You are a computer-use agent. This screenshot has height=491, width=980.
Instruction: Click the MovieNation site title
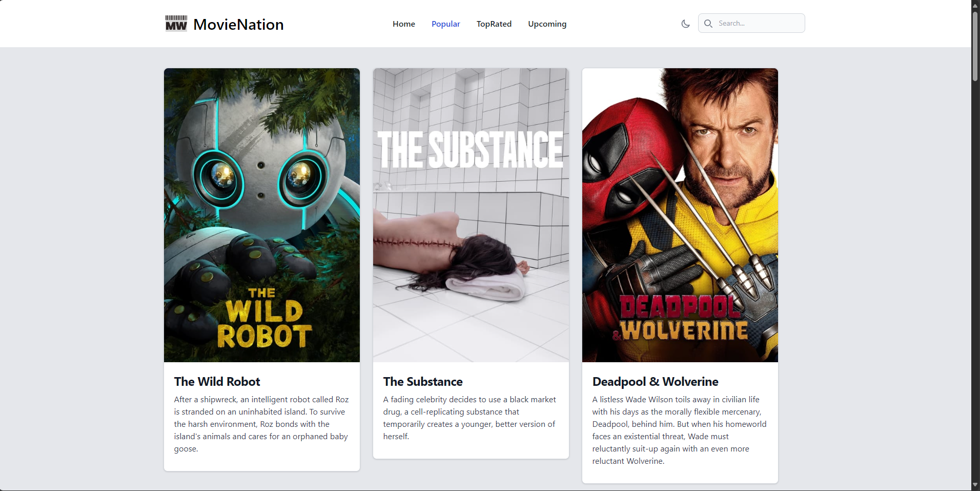click(x=238, y=24)
